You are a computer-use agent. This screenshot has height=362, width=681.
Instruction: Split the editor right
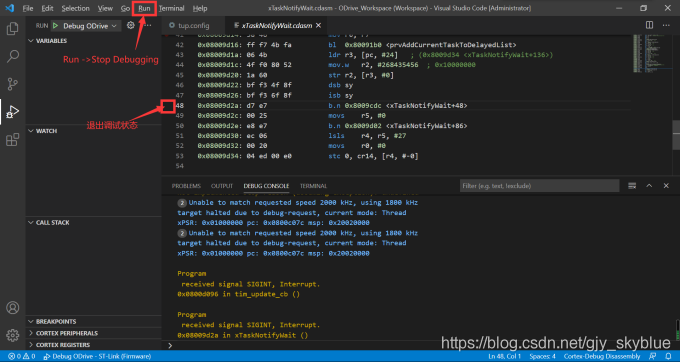pyautogui.click(x=649, y=25)
